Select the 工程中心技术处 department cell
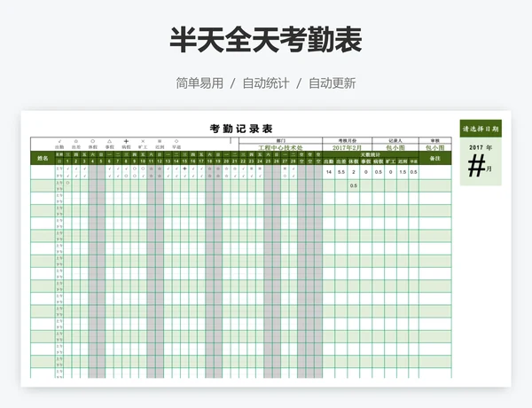Viewport: 532px width, 408px height. tap(280, 147)
